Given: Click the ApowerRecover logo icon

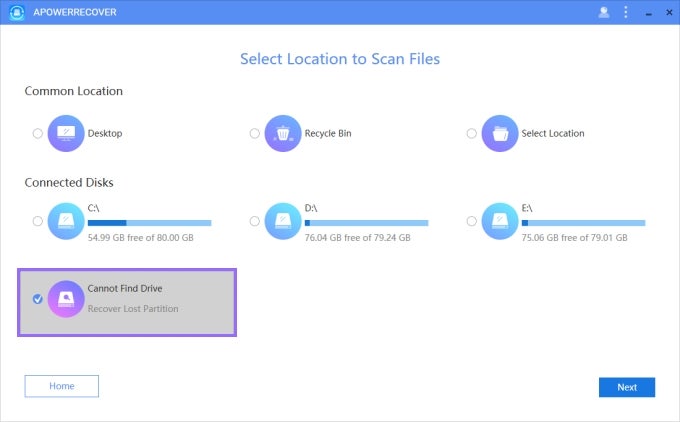Looking at the screenshot, I should 17,12.
